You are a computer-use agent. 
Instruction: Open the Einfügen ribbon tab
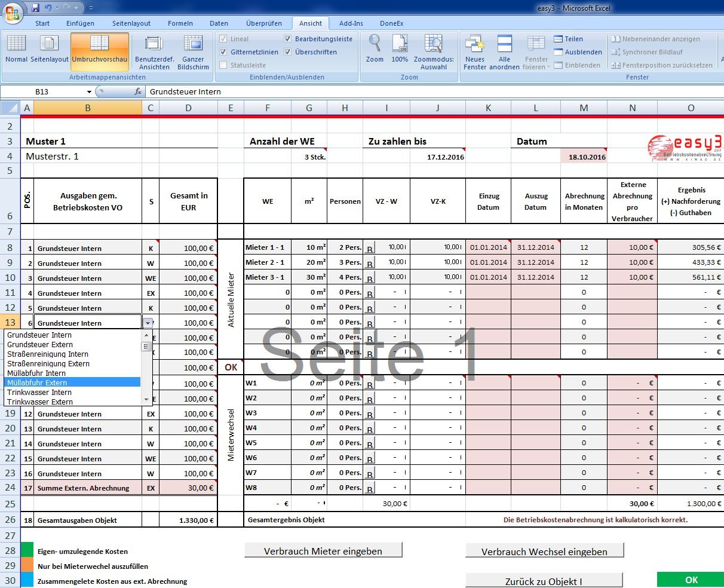(80, 23)
